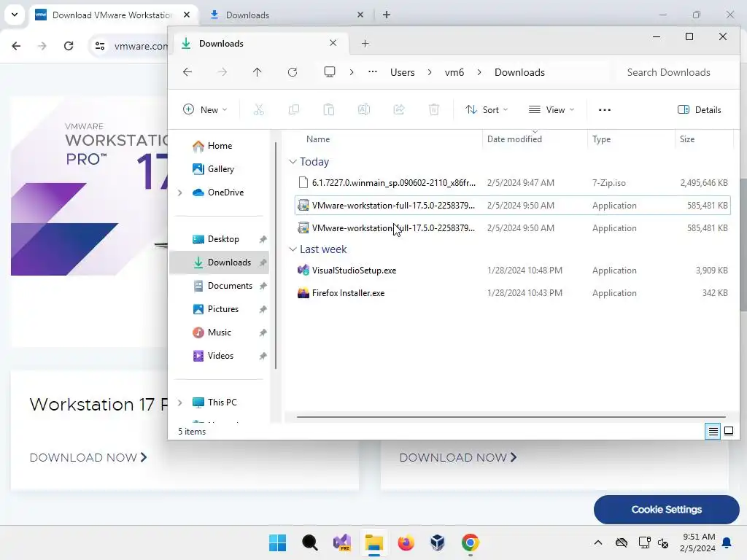This screenshot has height=560, width=747.
Task: Open Chrome site information icon beside vmware.com
Action: click(100, 46)
